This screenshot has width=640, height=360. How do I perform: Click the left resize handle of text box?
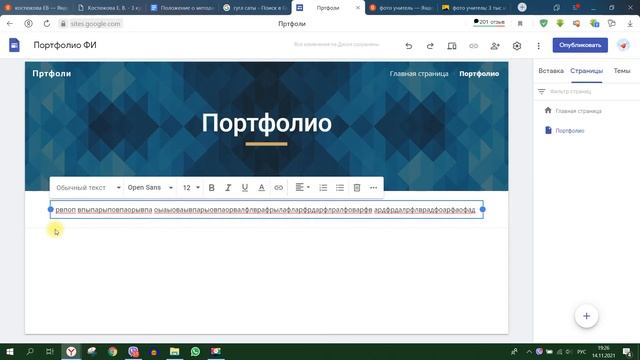(x=51, y=209)
